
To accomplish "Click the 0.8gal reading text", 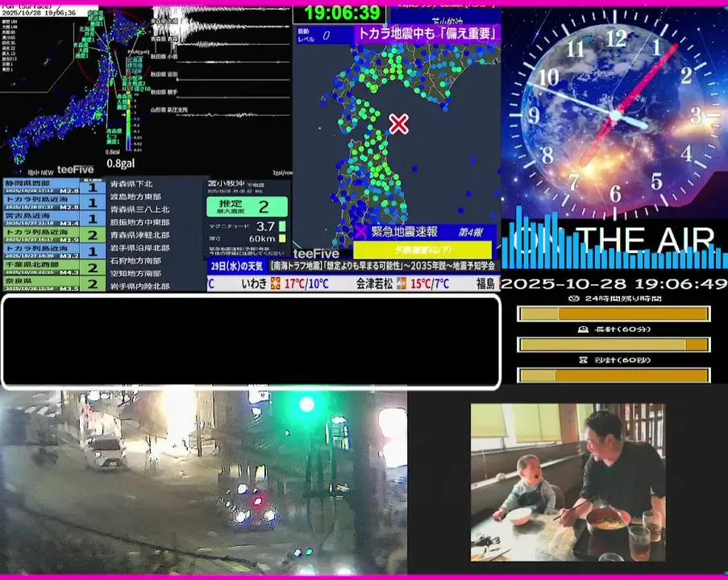I will coord(121,164).
